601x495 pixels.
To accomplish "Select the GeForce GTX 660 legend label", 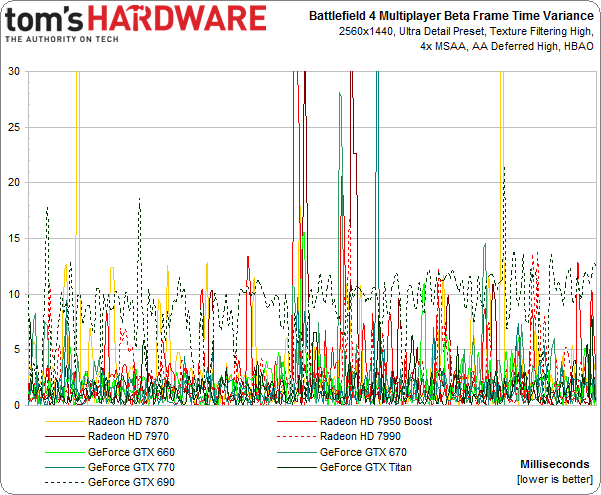I will pos(131,452).
